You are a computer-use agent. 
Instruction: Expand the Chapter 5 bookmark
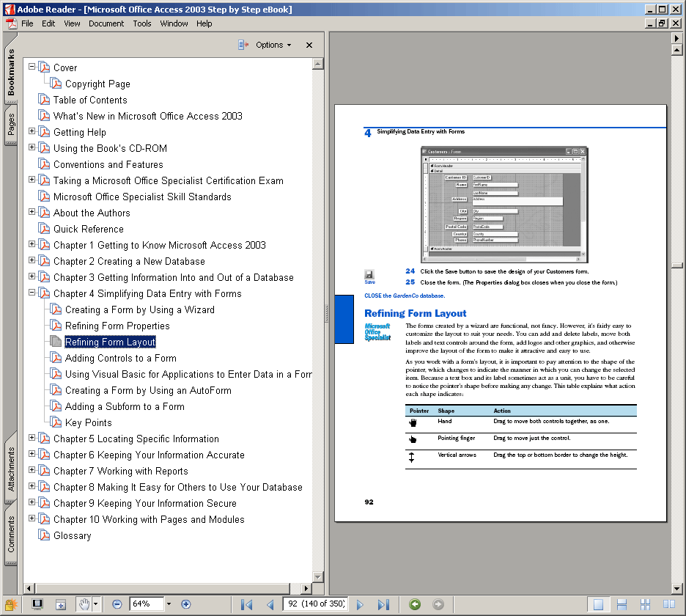coord(32,437)
